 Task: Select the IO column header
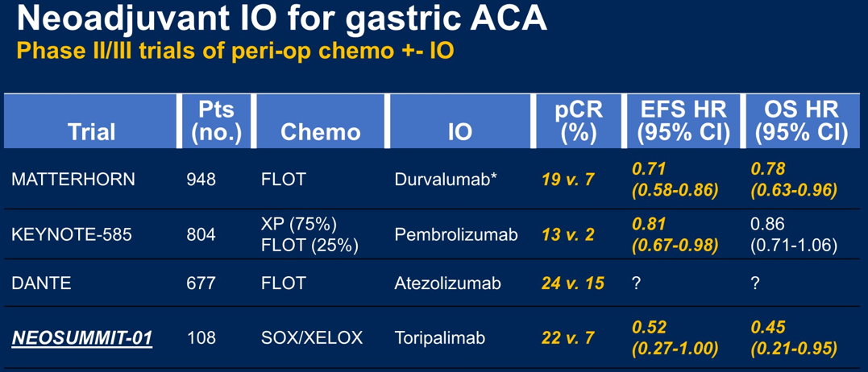[460, 132]
